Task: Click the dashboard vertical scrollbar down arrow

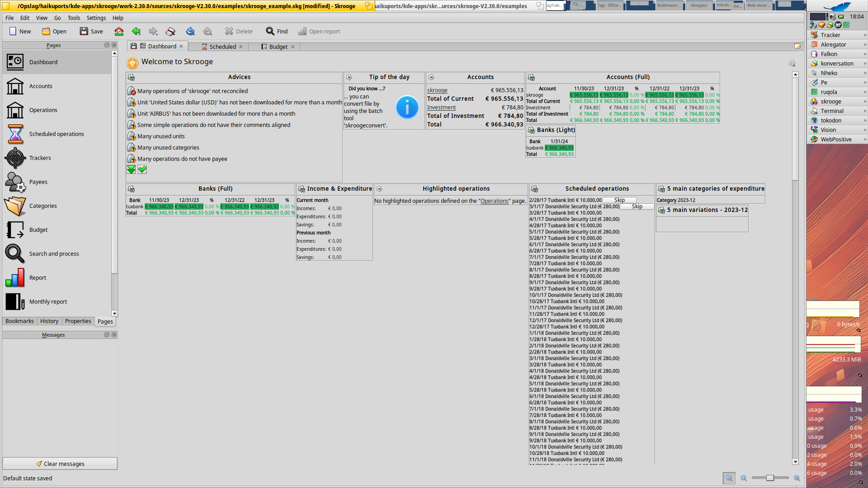Action: pyautogui.click(x=795, y=462)
